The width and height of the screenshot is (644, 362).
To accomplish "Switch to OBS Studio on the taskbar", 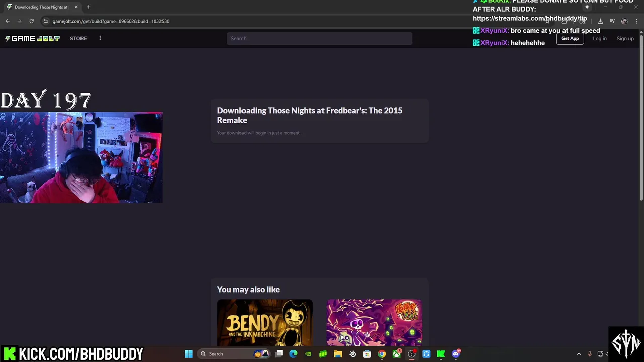I will point(412,354).
